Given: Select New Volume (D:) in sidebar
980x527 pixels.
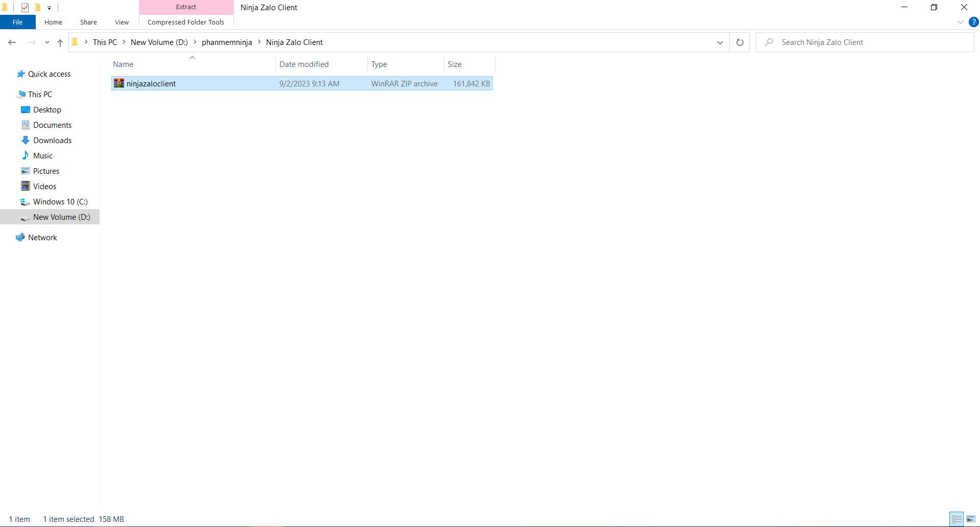Looking at the screenshot, I should 50,217.
